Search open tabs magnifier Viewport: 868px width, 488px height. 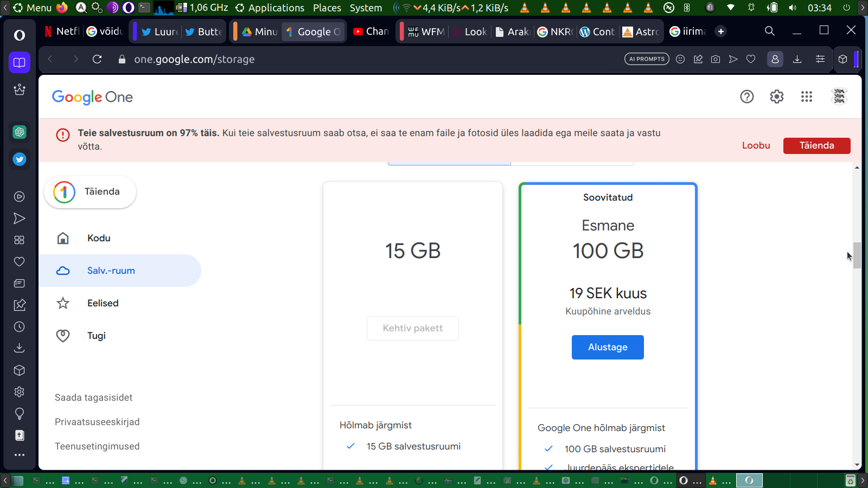point(770,31)
